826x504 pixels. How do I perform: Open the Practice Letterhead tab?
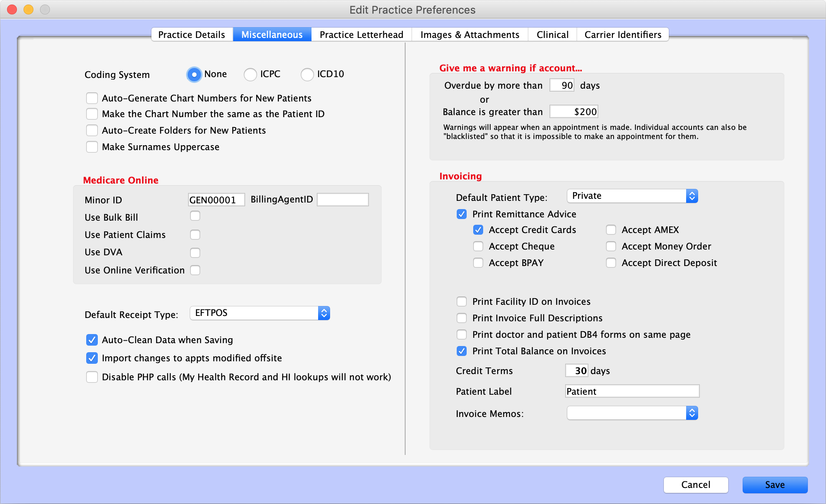click(x=361, y=35)
